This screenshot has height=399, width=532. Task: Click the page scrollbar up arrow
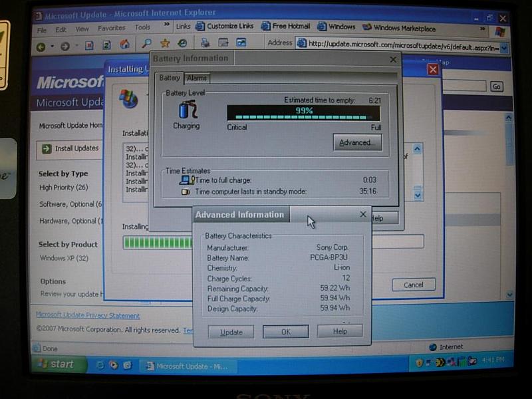pos(509,118)
